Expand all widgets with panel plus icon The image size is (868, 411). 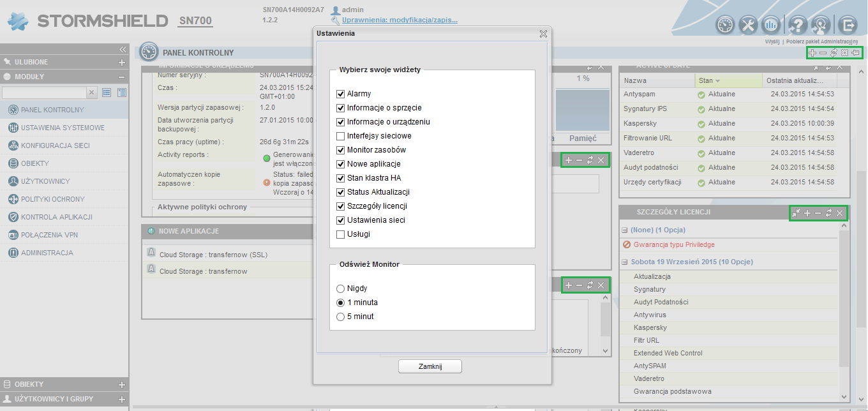click(812, 53)
